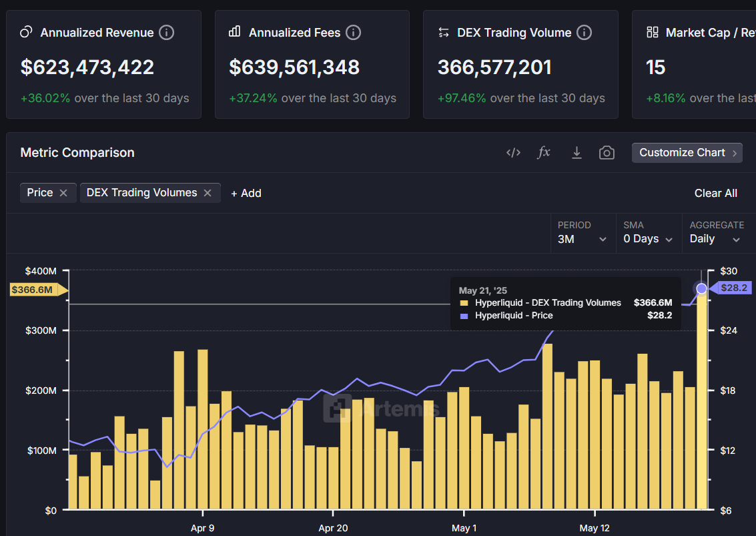Click the $623,473,422 revenue value

pos(87,67)
